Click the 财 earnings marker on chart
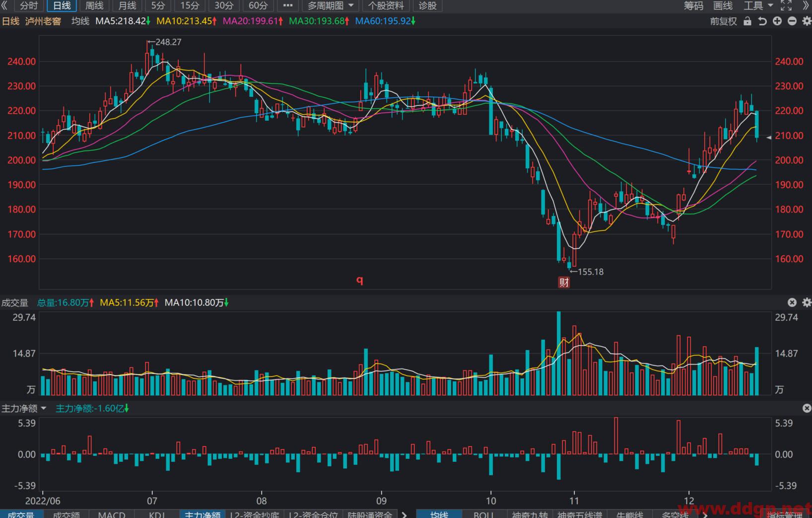The height and width of the screenshot is (518, 812). point(564,283)
